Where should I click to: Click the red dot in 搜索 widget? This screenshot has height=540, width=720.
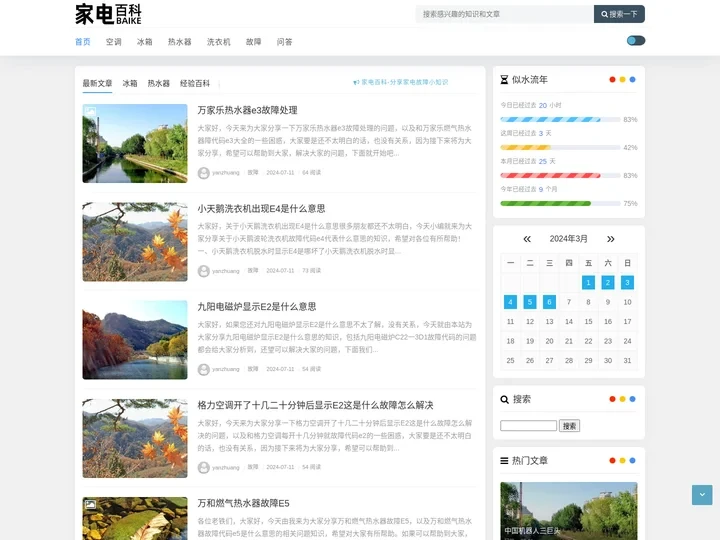point(612,399)
